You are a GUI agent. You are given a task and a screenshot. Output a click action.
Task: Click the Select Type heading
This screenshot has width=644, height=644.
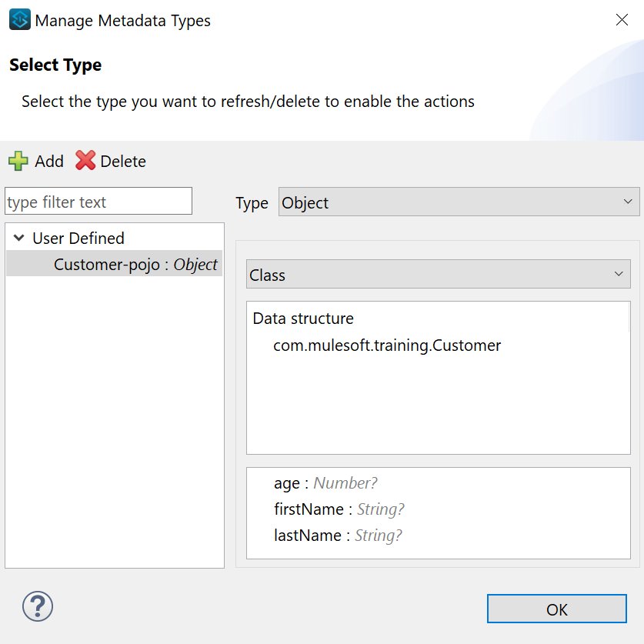tap(55, 65)
